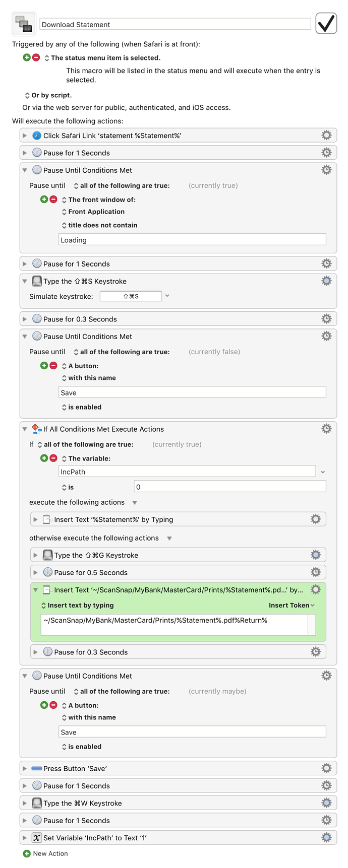The height and width of the screenshot is (868, 348).
Task: Collapse the 'otherwise execute' actions list
Action: click(169, 539)
